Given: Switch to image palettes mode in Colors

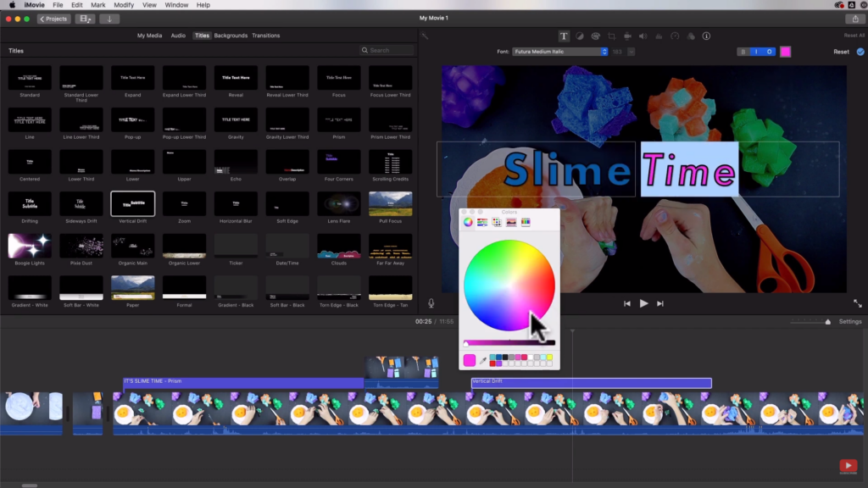Looking at the screenshot, I should coord(511,222).
